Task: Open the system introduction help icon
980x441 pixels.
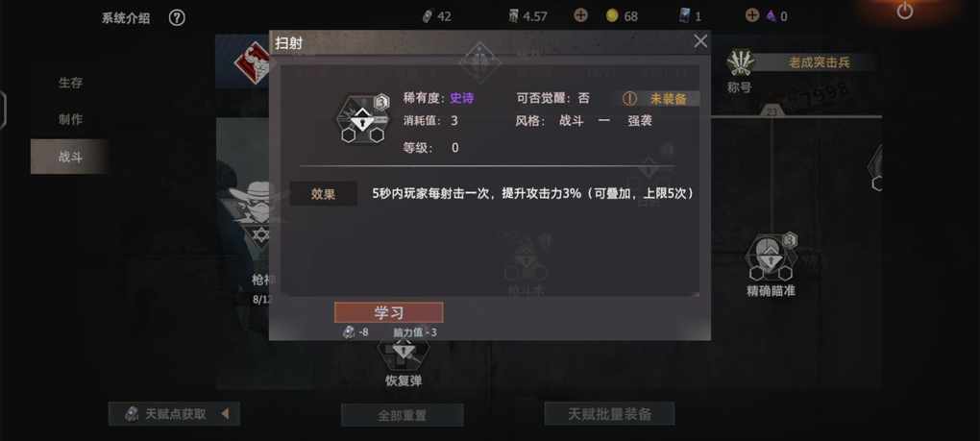Action: 177,17
